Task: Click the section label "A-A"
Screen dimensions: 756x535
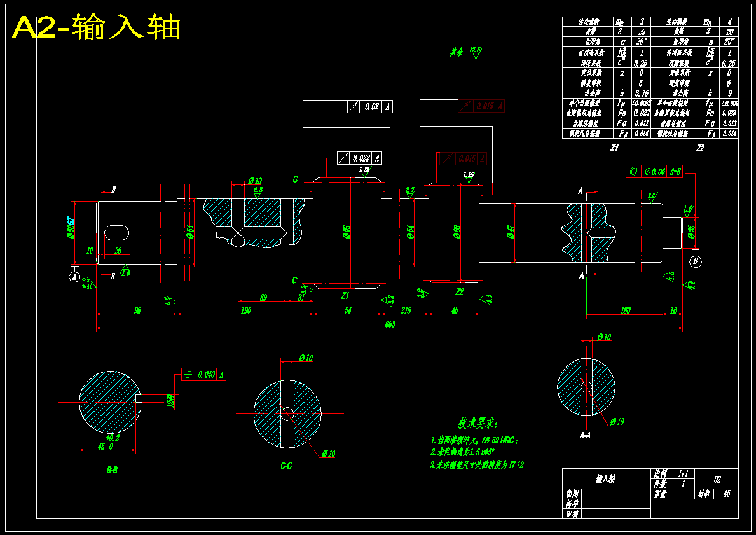Action: coord(584,435)
